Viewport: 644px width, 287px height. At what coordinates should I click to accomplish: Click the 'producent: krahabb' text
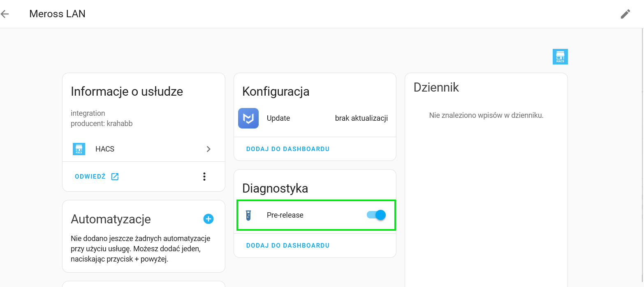click(x=102, y=124)
